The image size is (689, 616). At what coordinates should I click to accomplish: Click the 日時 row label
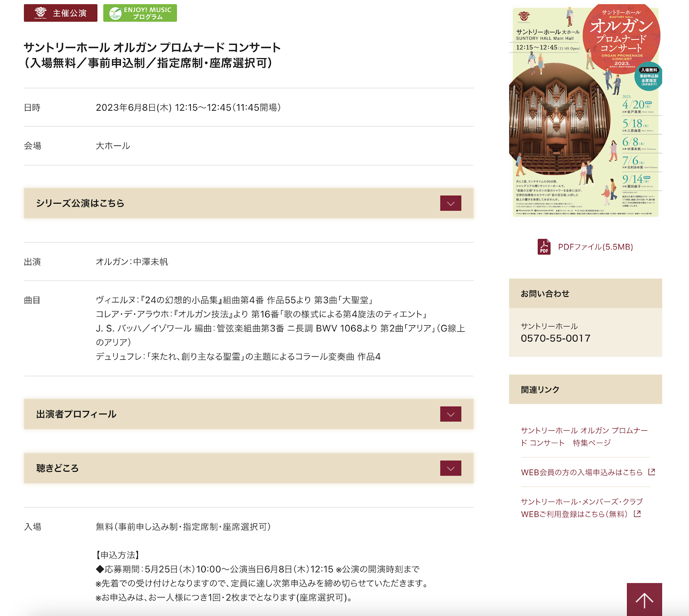[32, 108]
